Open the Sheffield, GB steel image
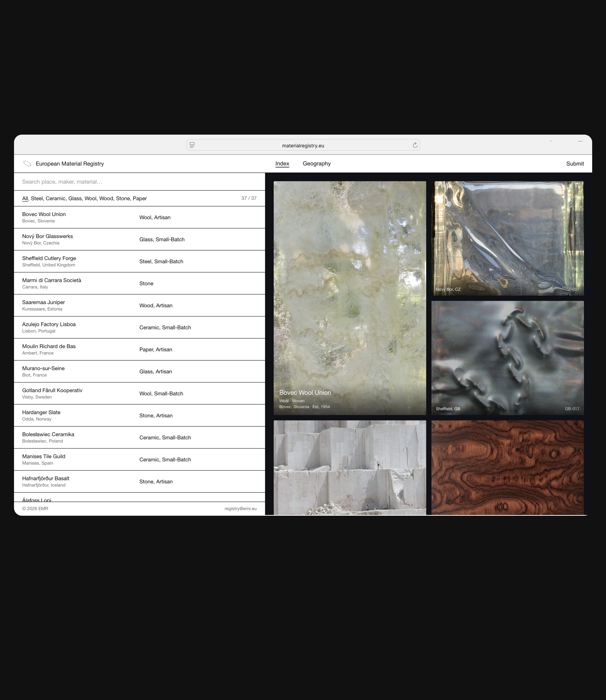The height and width of the screenshot is (700, 606). click(x=508, y=358)
